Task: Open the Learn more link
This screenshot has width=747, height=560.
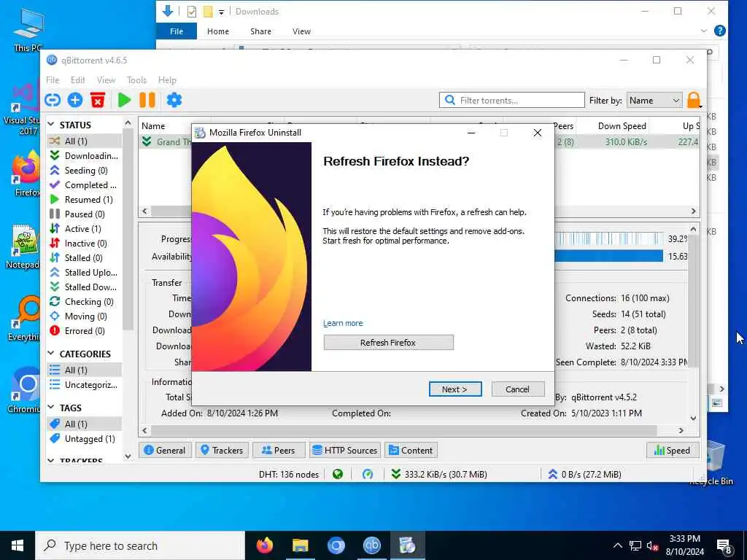Action: (343, 323)
